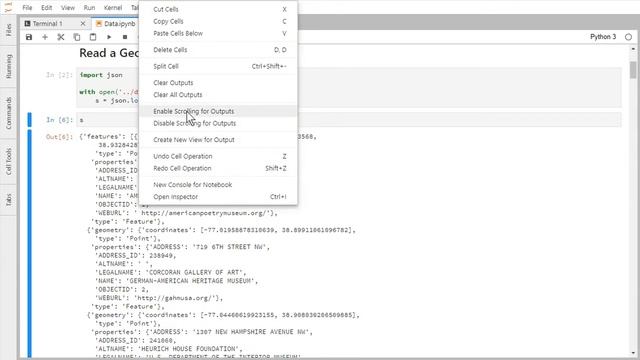This screenshot has height=360, width=640.
Task: Choose Copy Cells from the context menu
Action: pyautogui.click(x=218, y=21)
